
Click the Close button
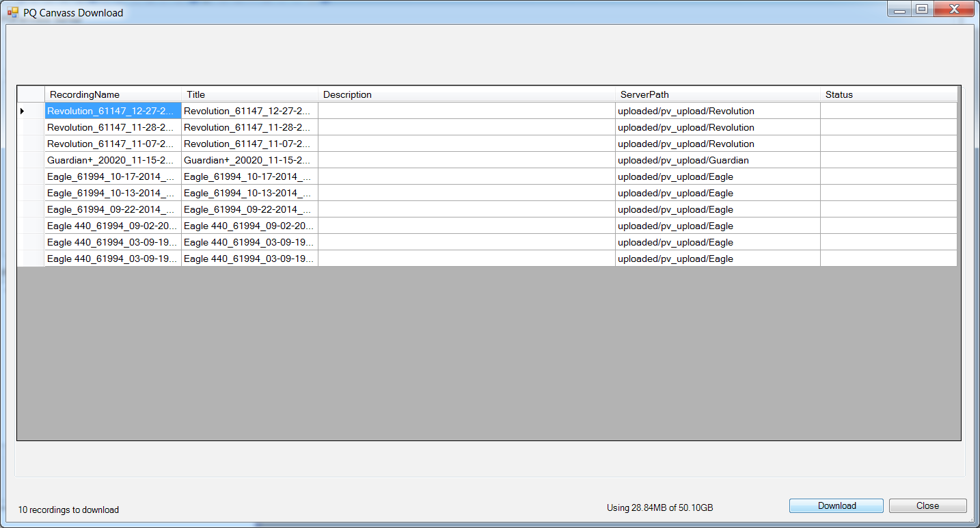pos(927,505)
